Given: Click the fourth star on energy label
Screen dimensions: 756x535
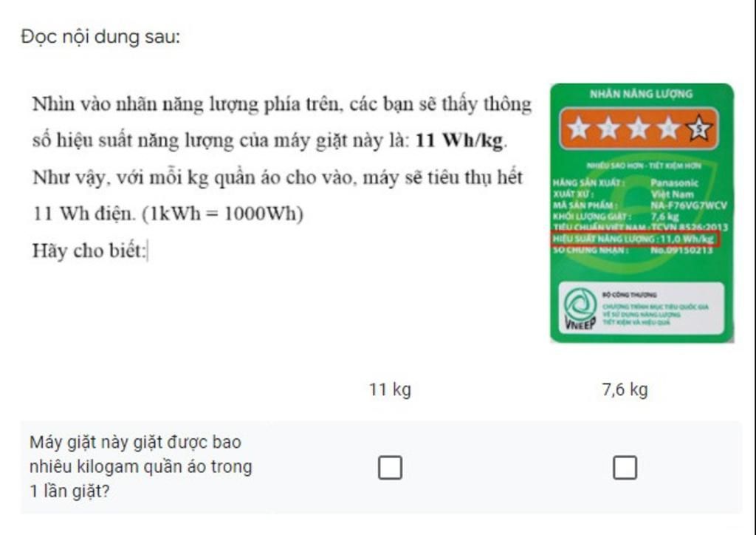Looking at the screenshot, I should point(668,129).
